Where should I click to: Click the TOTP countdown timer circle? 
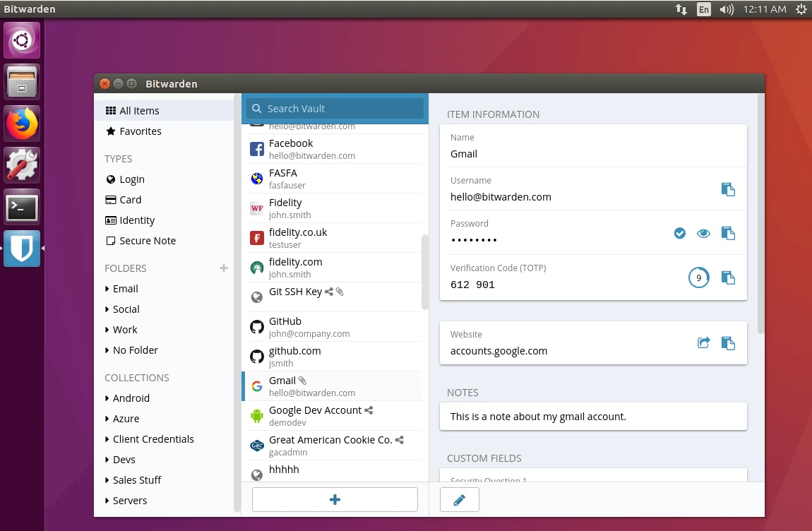click(x=698, y=278)
